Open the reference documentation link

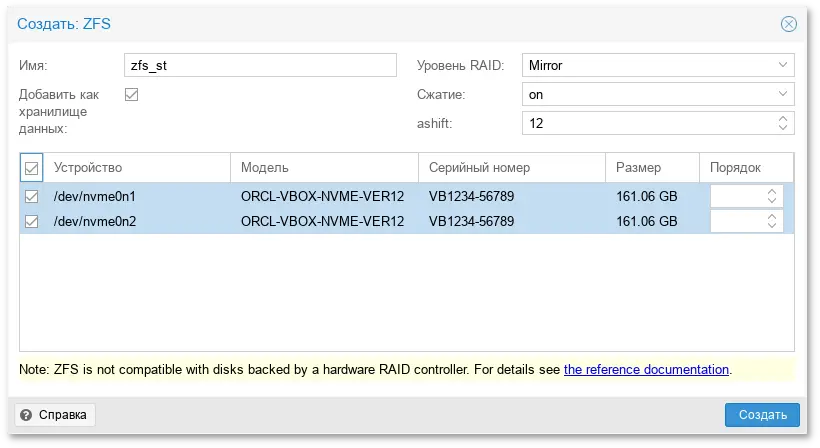tap(646, 370)
